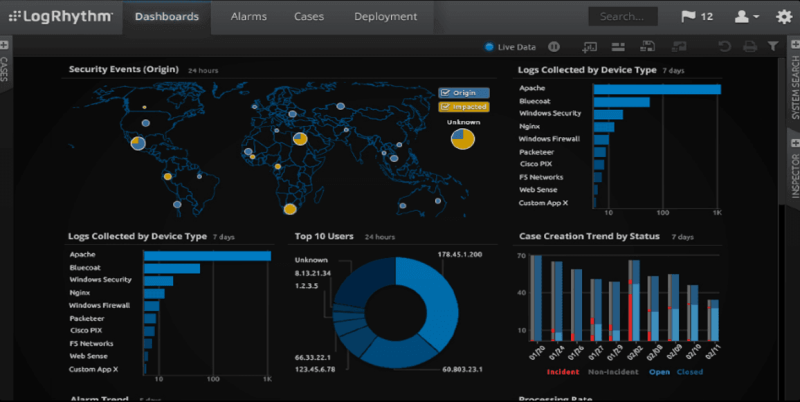Uncheck the Origin checkbox on map

pyautogui.click(x=445, y=92)
